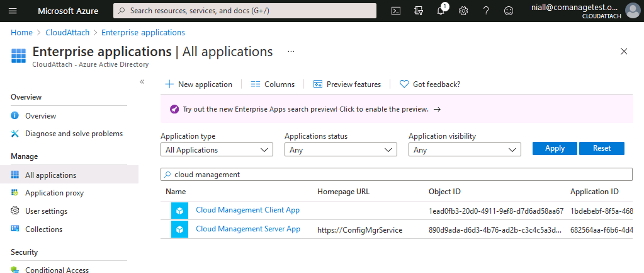Open the notifications bell
The height and width of the screenshot is (273, 644).
click(x=441, y=11)
